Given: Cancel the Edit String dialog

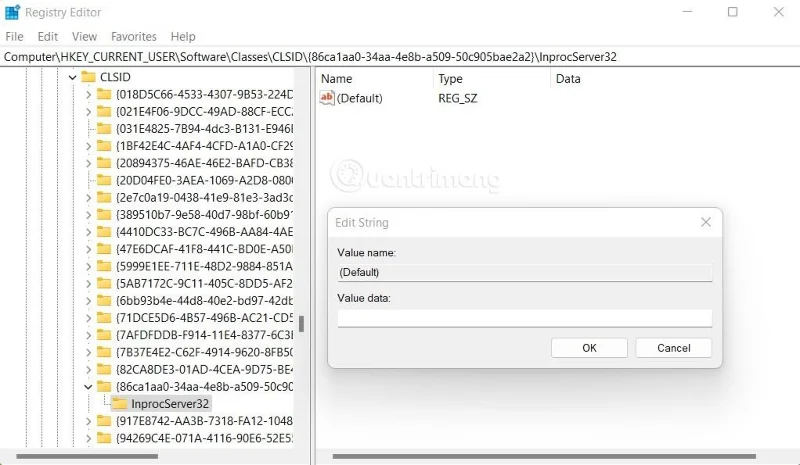Looking at the screenshot, I should tap(673, 348).
